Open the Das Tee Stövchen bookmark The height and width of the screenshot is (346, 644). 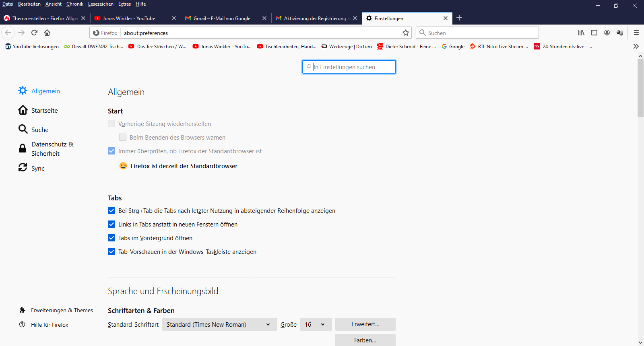157,46
